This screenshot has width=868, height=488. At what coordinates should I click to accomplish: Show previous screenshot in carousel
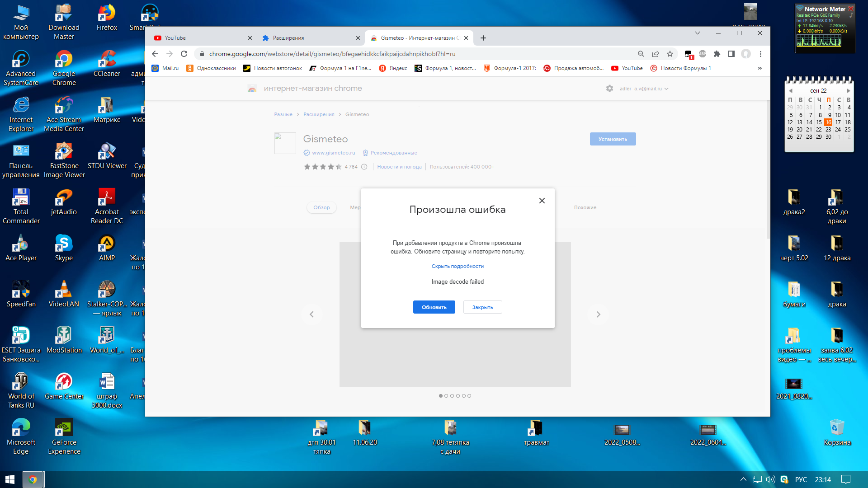311,314
